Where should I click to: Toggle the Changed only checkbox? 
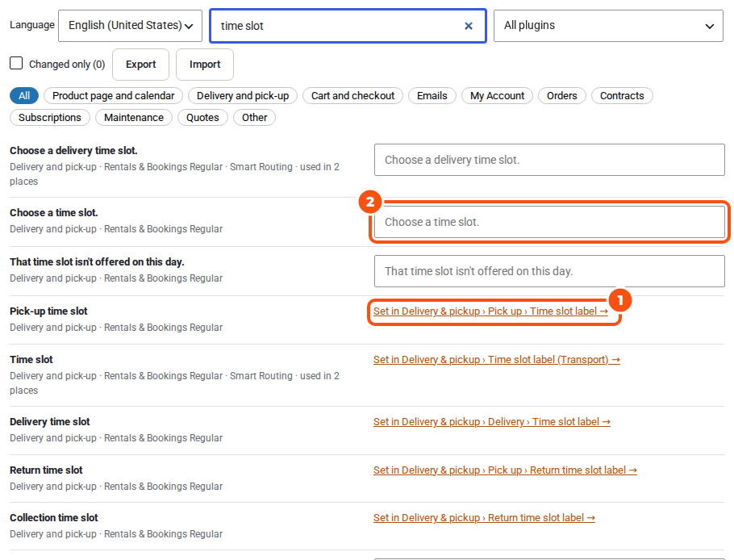point(16,63)
